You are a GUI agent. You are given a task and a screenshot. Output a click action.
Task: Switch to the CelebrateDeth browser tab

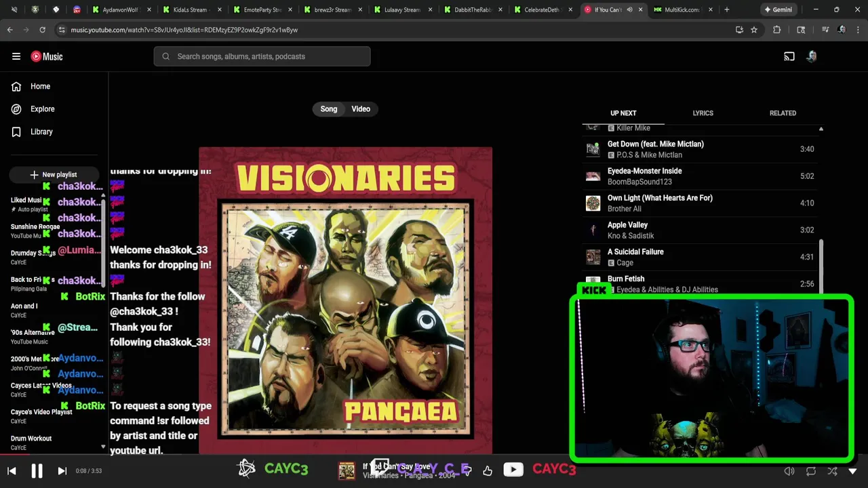(542, 9)
